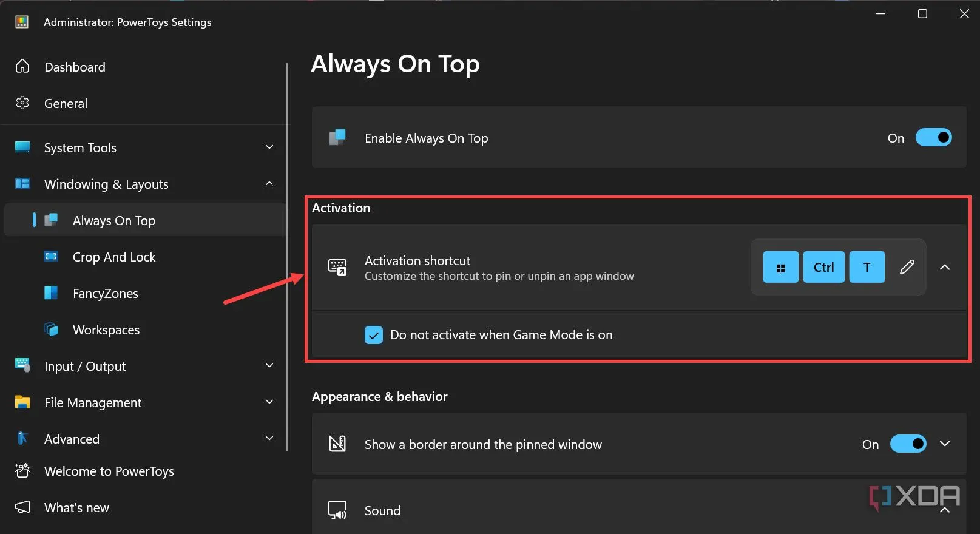The image size is (980, 534).
Task: Click the Enable Always On Top icon
Action: (337, 137)
